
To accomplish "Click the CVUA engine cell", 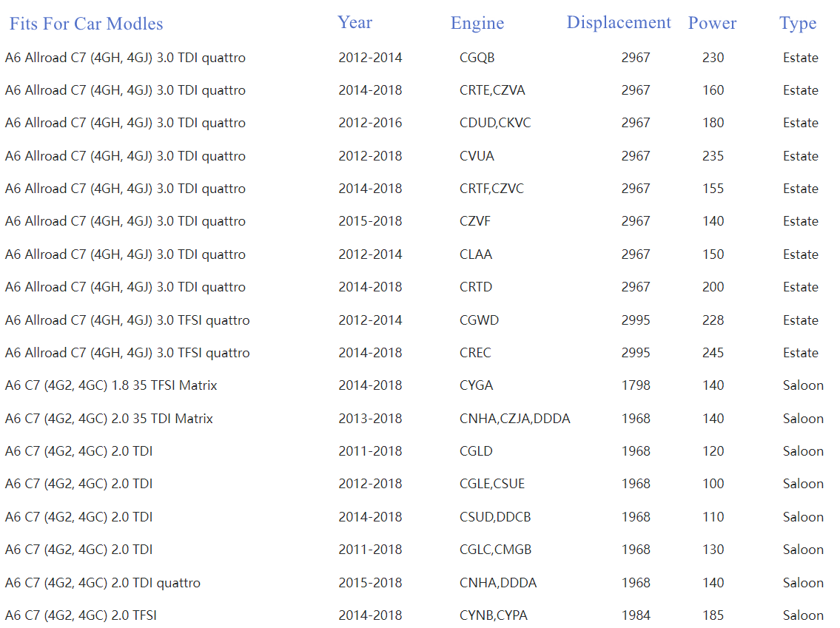I will (x=477, y=156).
